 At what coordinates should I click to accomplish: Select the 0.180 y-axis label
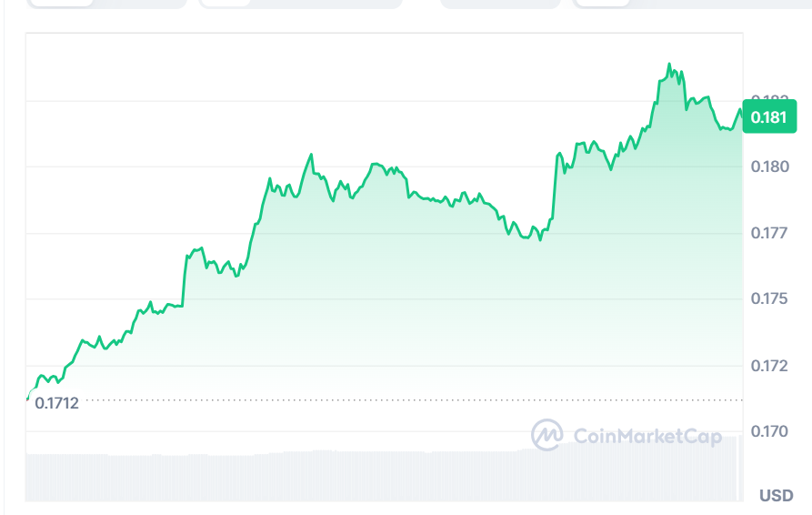point(768,167)
